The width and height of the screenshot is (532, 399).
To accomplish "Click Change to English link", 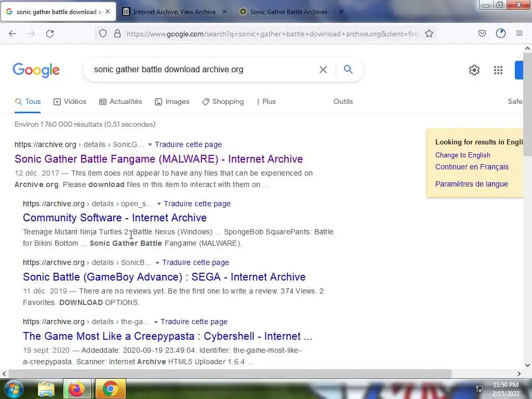I will [463, 155].
